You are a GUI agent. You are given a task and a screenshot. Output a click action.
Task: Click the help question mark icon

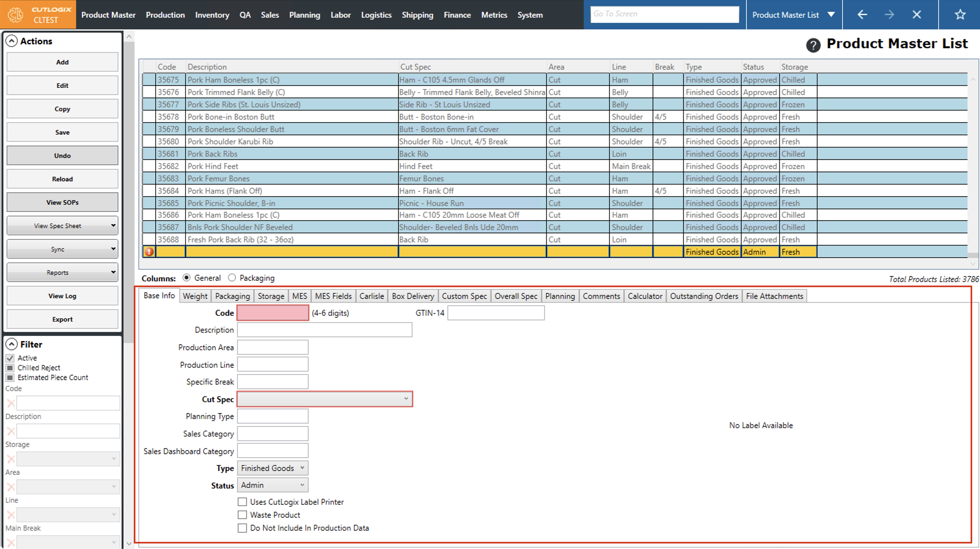coord(813,45)
